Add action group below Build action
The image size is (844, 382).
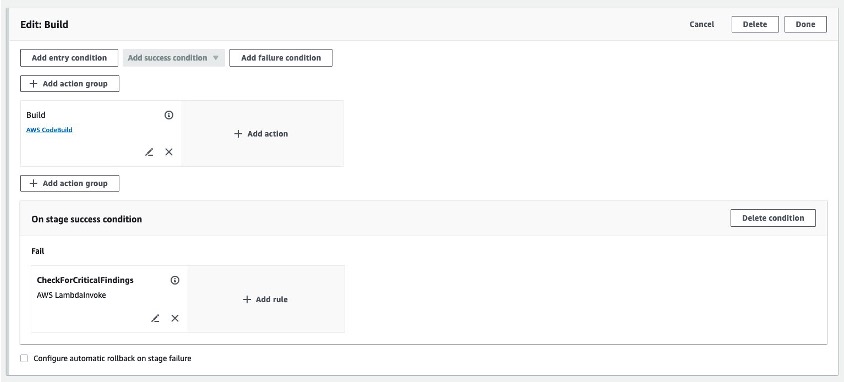(70, 183)
